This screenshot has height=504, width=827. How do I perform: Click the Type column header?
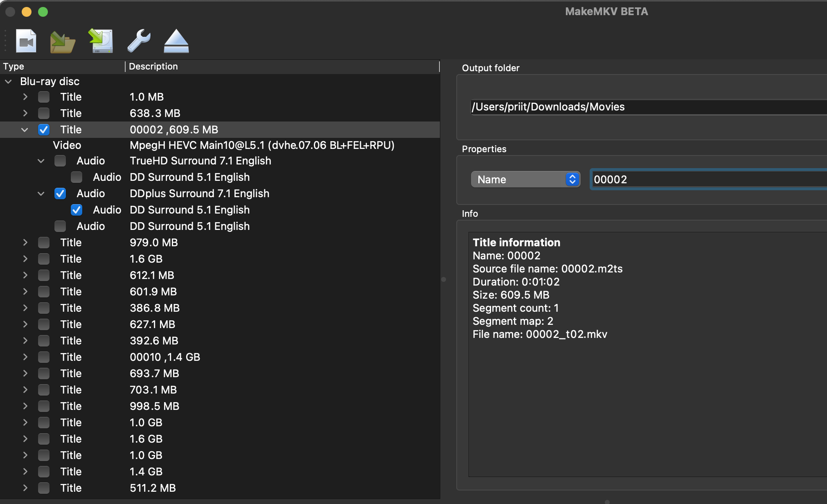62,66
